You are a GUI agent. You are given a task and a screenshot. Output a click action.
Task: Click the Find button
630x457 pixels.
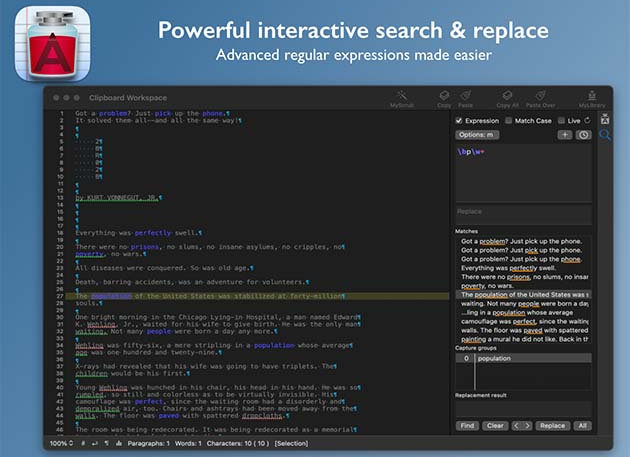(x=468, y=426)
